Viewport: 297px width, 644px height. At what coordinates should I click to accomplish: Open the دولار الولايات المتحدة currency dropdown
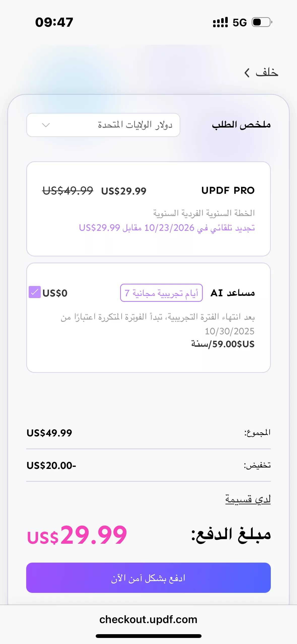103,125
